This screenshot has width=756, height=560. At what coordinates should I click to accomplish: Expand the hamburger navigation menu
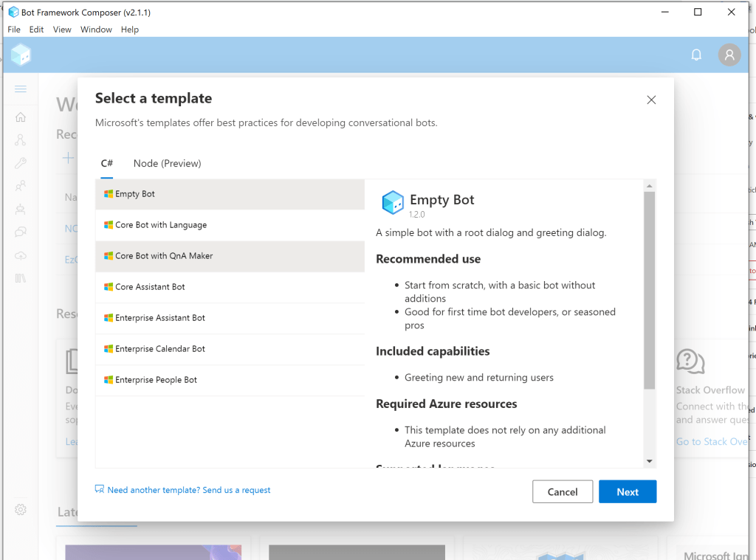click(21, 89)
